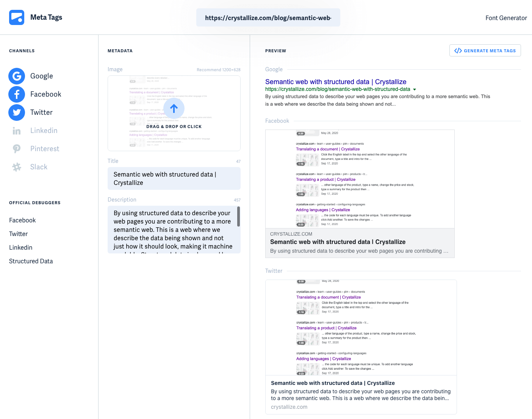
Task: Click the Title metadata text field
Action: tap(174, 178)
